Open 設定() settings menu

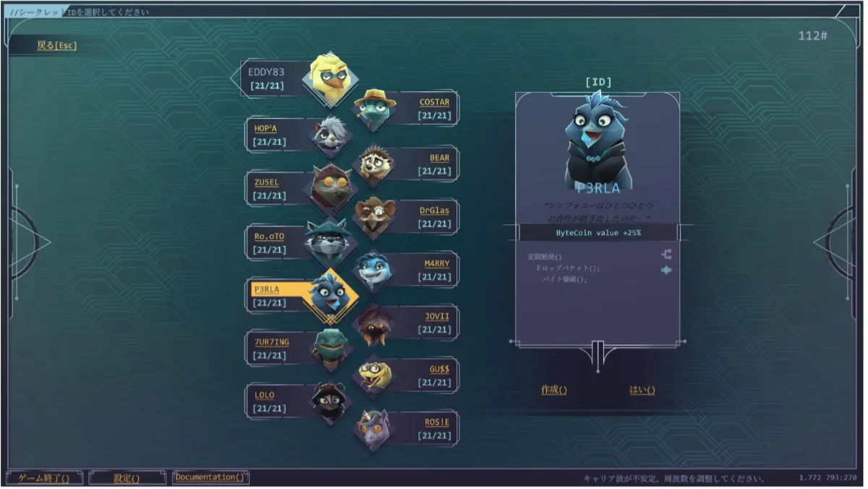[x=127, y=477]
